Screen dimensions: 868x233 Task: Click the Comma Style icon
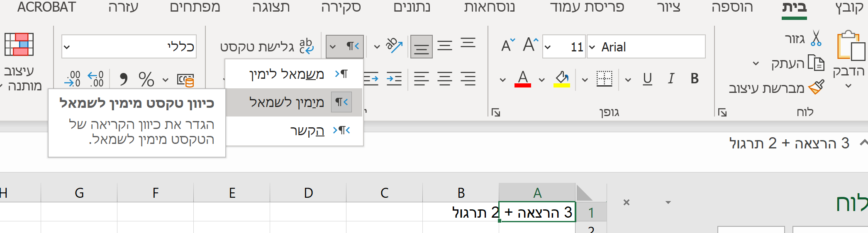[123, 79]
